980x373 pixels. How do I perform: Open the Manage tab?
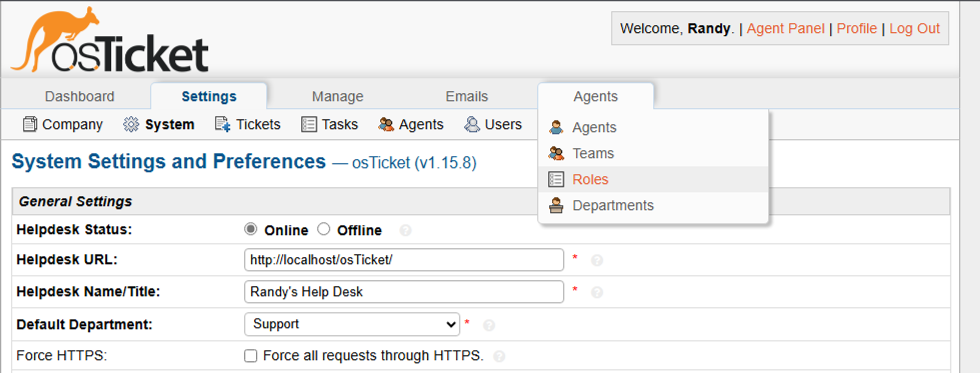[338, 97]
